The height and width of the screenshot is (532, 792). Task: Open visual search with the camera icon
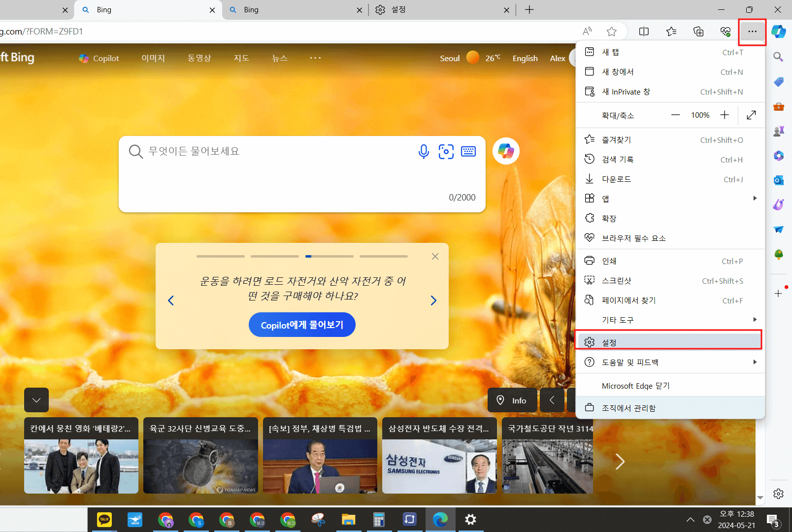pos(446,152)
